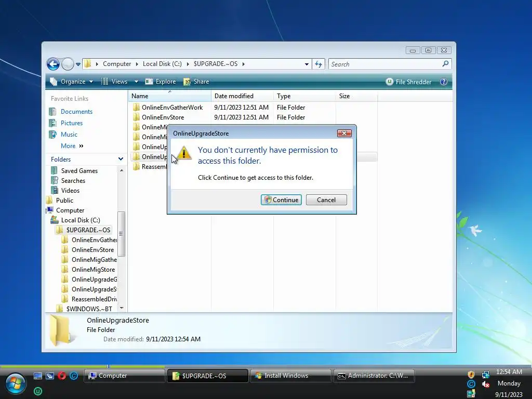Click the forward navigation arrow
The height and width of the screenshot is (399, 532).
pyautogui.click(x=68, y=64)
